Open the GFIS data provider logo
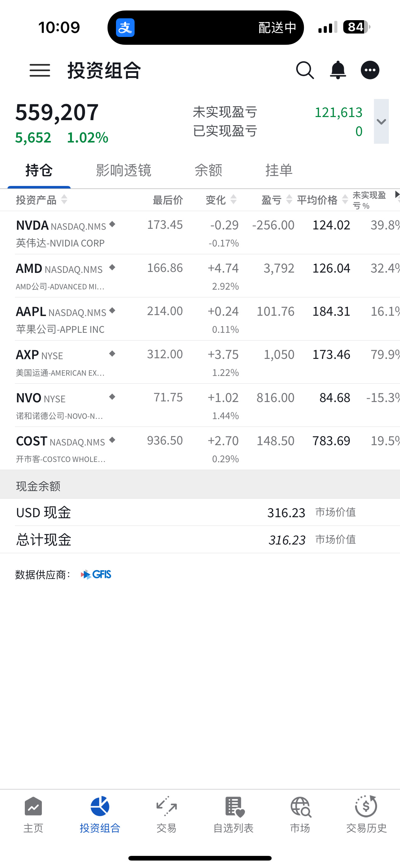The height and width of the screenshot is (868, 400). 96,574
